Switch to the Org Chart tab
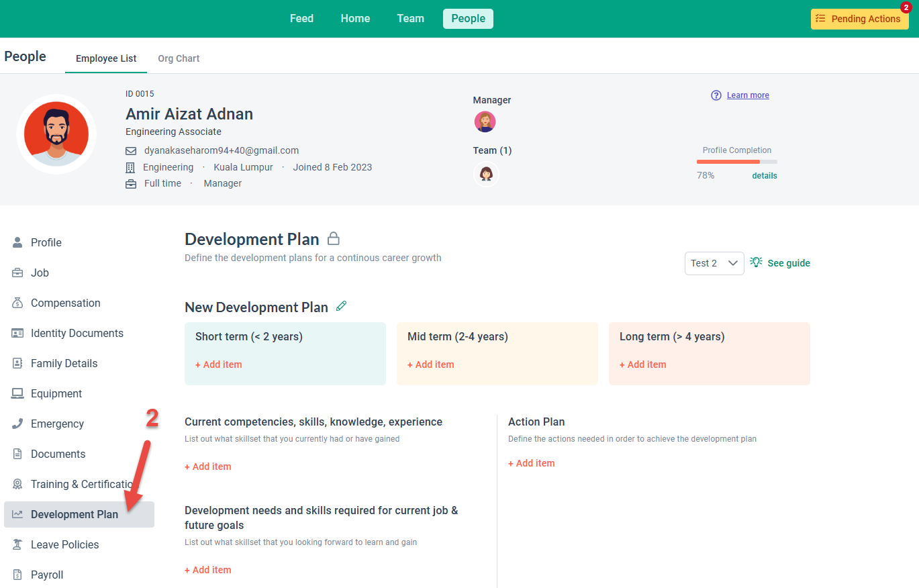 (179, 58)
